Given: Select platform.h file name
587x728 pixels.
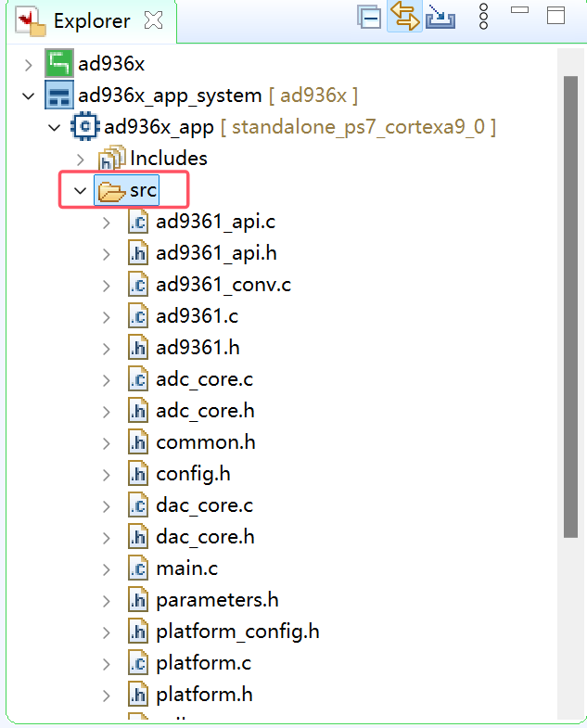Looking at the screenshot, I should point(204,696).
